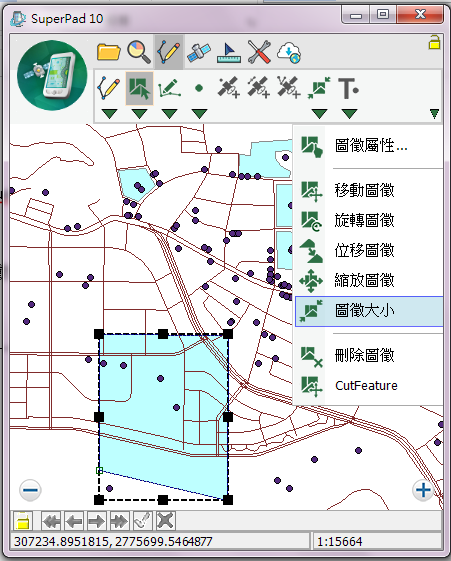The image size is (451, 561).
Task: Expand the toolbar overflow arrow at far right
Action: tap(434, 114)
